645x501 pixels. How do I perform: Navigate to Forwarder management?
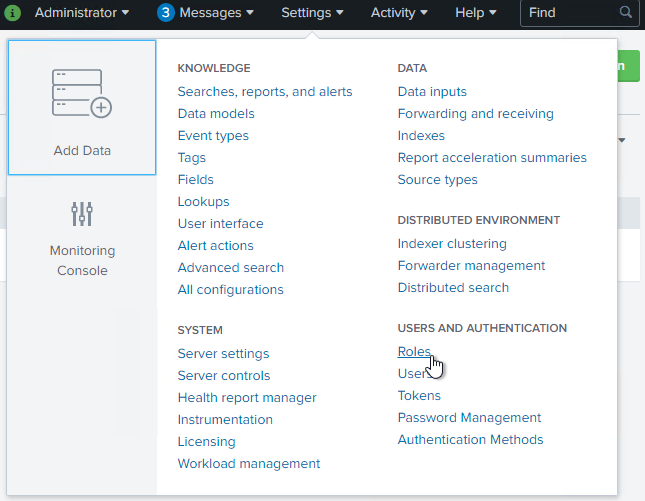[x=471, y=266]
